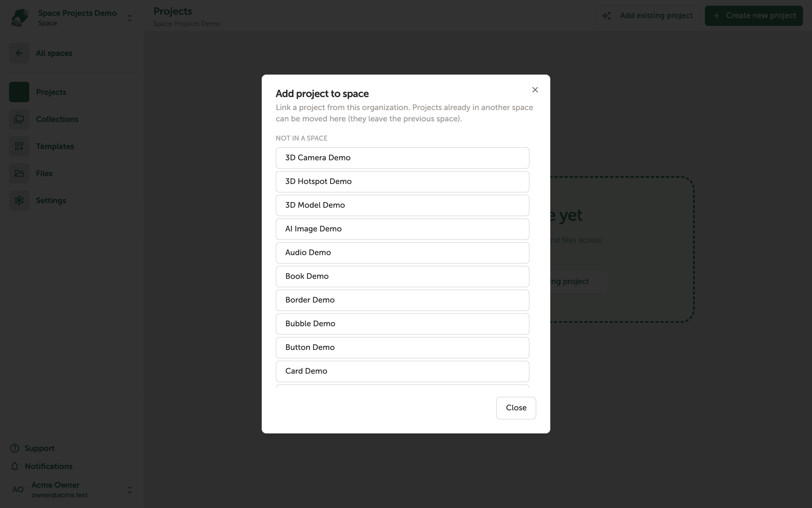Click the Close button in the dialog
The image size is (812, 508).
click(516, 408)
